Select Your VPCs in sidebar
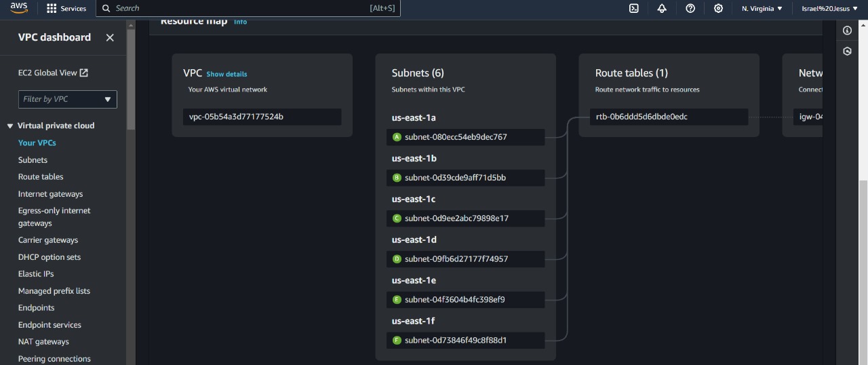The image size is (868, 365). point(37,142)
